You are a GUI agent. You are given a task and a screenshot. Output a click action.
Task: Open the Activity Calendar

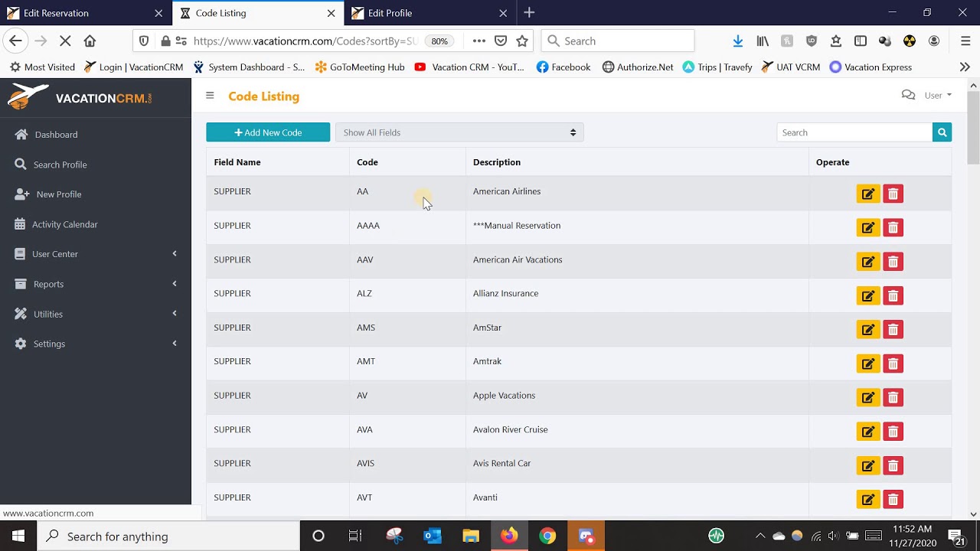click(x=65, y=224)
